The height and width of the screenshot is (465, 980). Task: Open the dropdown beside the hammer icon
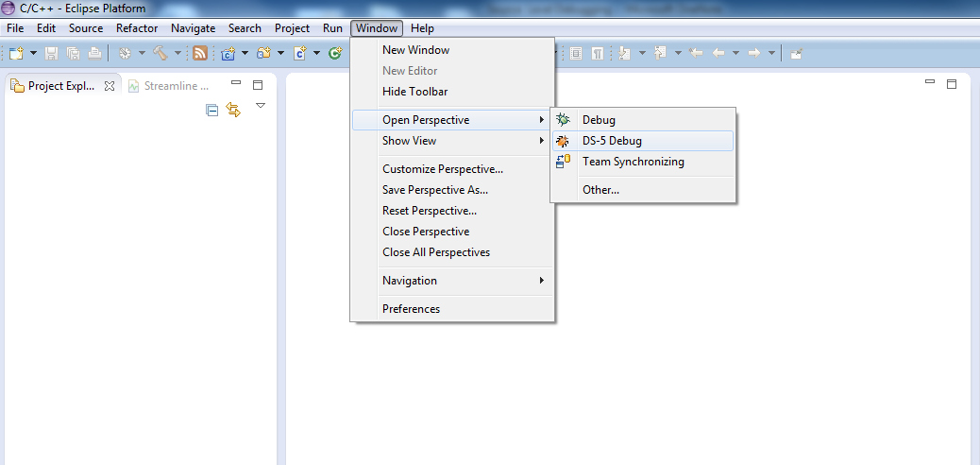pyautogui.click(x=177, y=53)
